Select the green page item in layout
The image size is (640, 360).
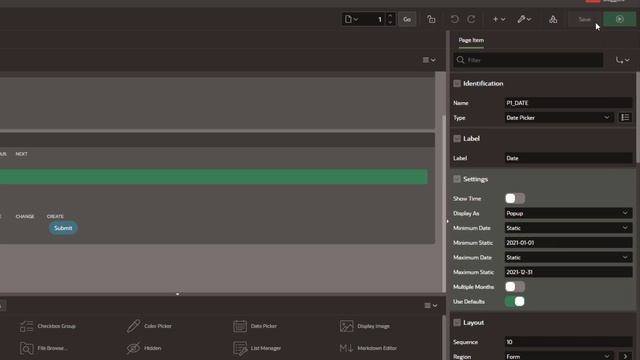(x=214, y=177)
